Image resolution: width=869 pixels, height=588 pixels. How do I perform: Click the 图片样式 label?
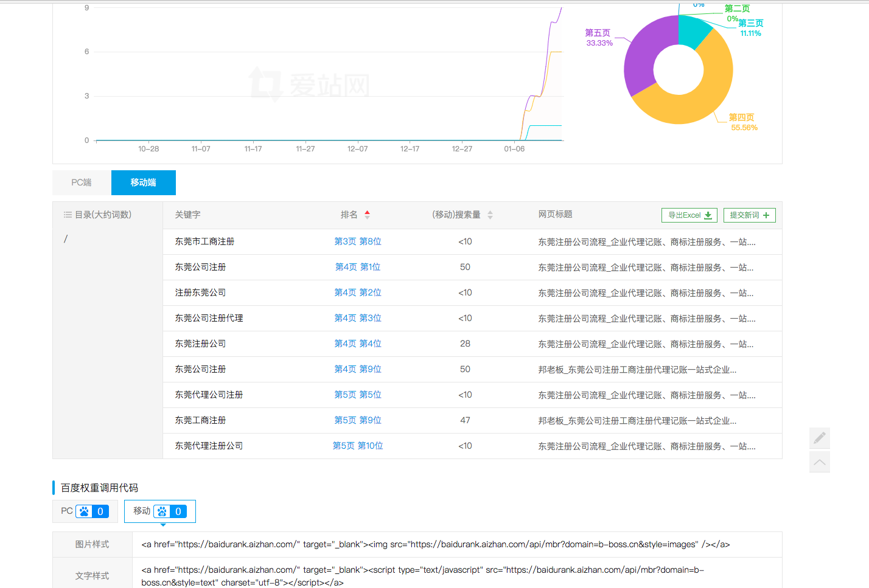click(x=92, y=544)
